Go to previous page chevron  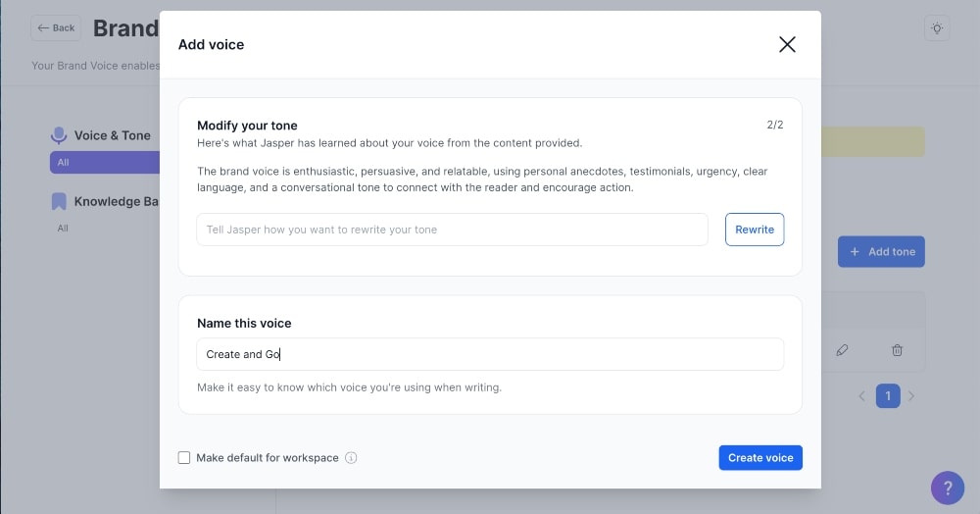coord(861,396)
